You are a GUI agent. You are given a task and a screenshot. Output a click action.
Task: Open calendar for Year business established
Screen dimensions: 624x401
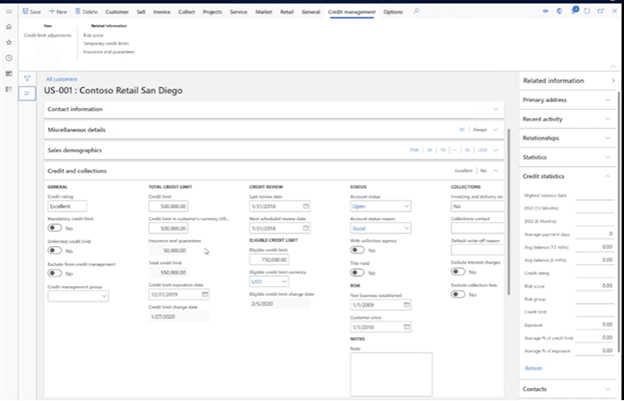point(407,305)
